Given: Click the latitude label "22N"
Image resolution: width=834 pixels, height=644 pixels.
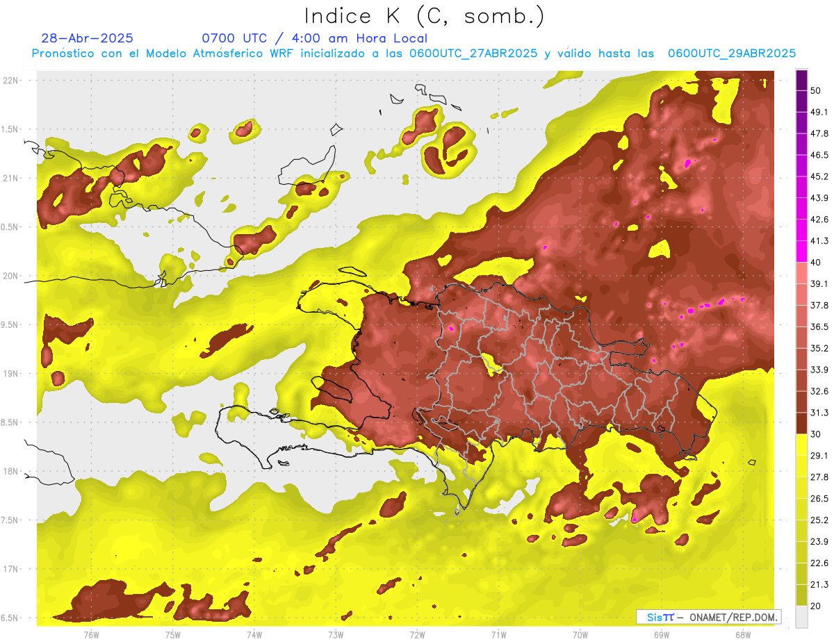Looking at the screenshot, I should (11, 81).
